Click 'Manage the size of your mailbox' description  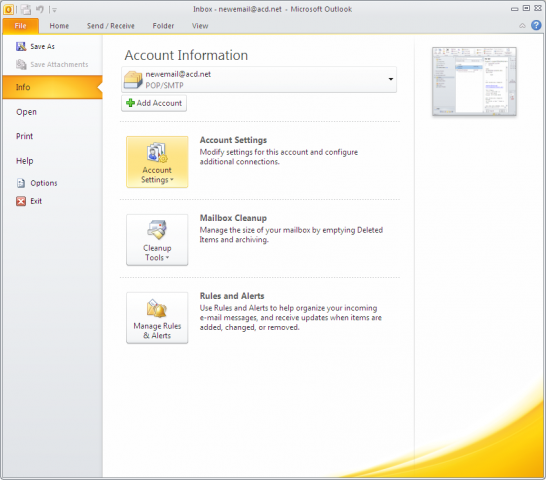[x=291, y=235]
